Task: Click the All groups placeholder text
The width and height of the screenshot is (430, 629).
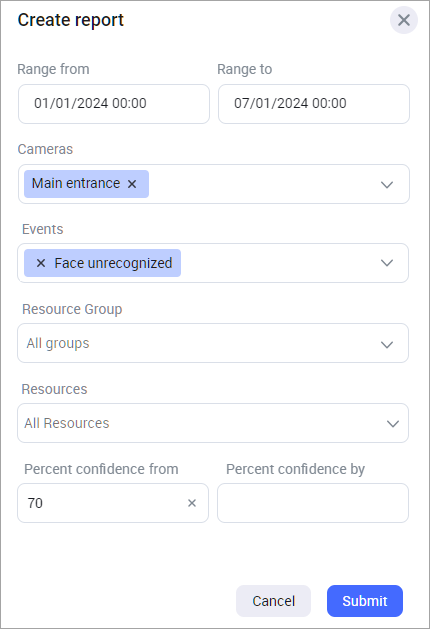Action: tap(58, 343)
